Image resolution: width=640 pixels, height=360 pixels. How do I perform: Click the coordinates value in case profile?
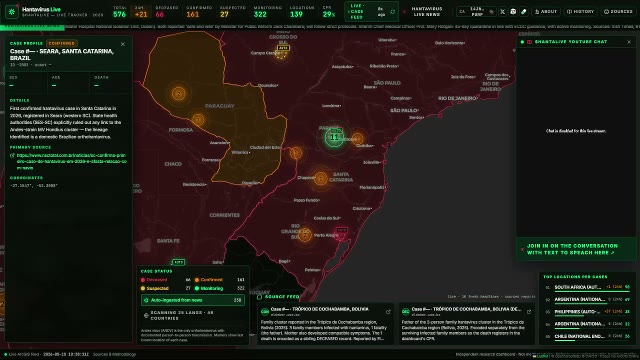(x=34, y=186)
